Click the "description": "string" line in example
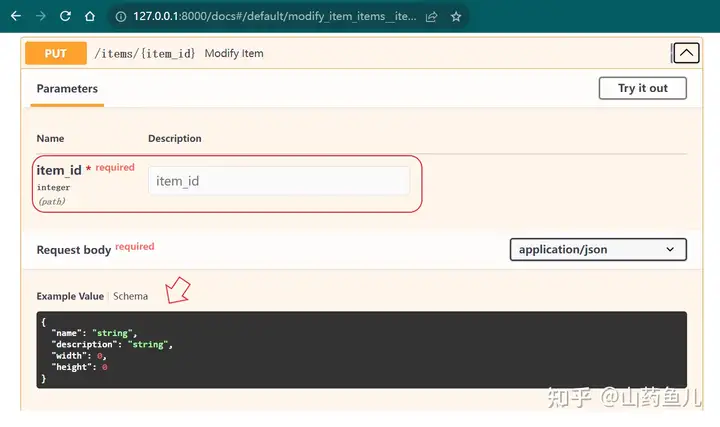 click(x=112, y=344)
